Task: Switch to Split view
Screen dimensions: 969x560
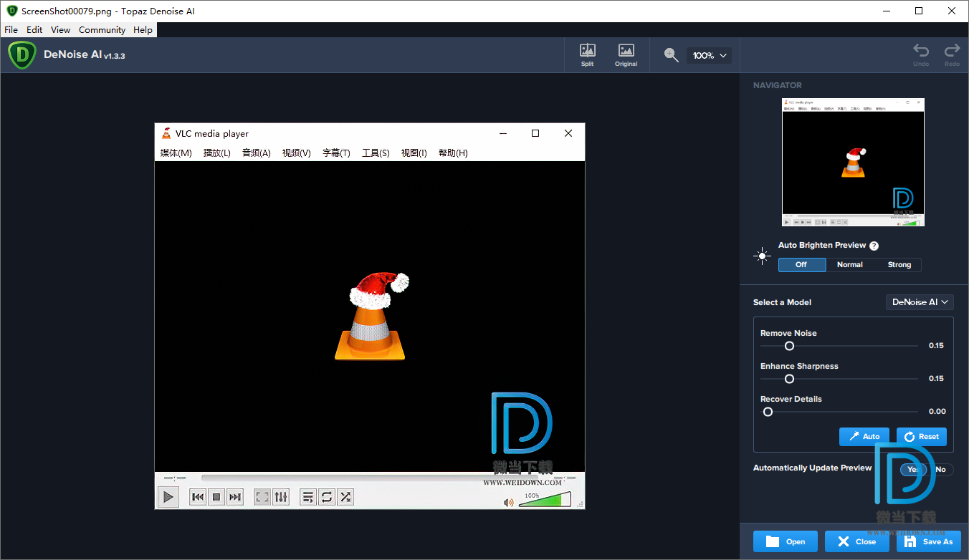Action: (x=588, y=55)
